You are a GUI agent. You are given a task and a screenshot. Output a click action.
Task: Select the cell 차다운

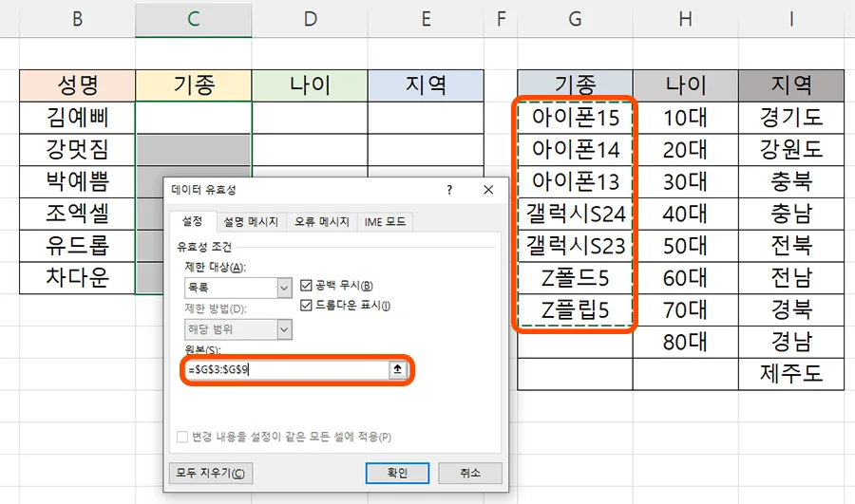78,278
